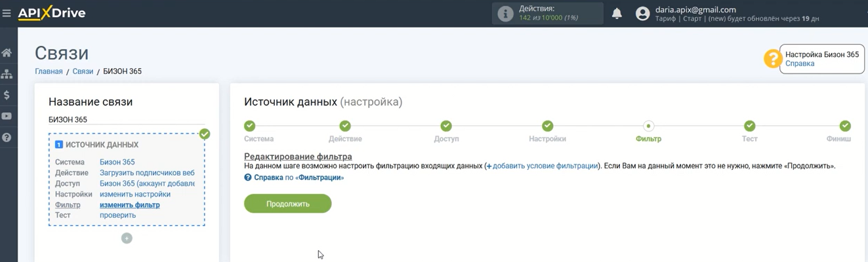Open the help question sidebar icon

[7, 138]
